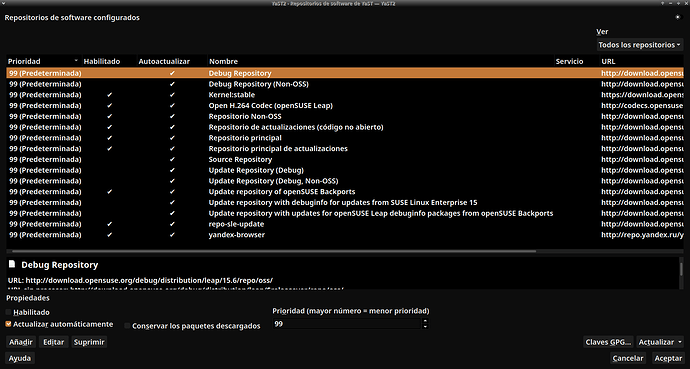Click Autoactualizar checkmark for Repositorio Non-OSS
The height and width of the screenshot is (369, 690).
coord(172,116)
